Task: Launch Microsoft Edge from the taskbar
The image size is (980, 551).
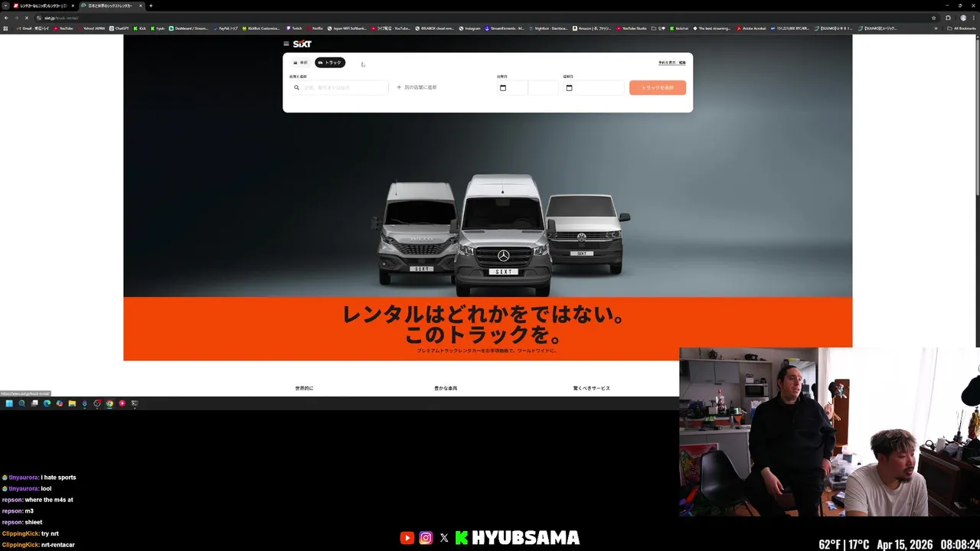Action: (47, 403)
